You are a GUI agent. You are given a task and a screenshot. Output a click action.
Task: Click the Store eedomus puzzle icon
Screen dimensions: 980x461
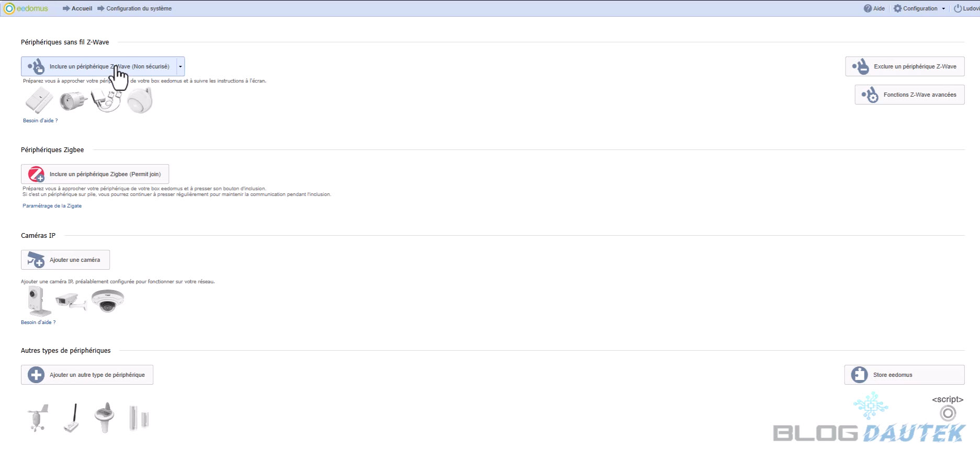tap(859, 375)
